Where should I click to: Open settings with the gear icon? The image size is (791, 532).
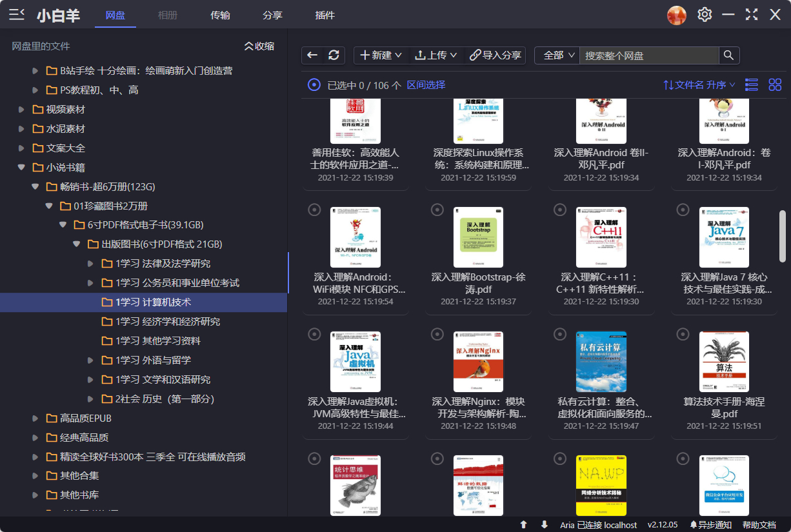(705, 15)
